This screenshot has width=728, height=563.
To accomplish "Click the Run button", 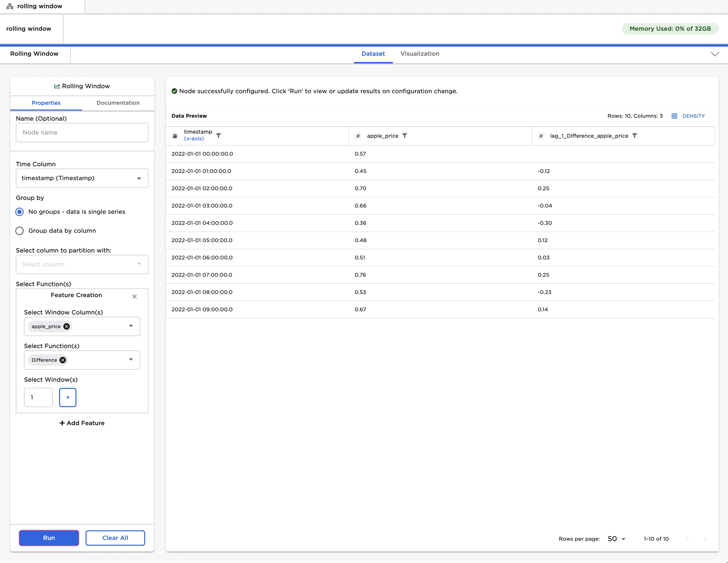I will coord(49,538).
